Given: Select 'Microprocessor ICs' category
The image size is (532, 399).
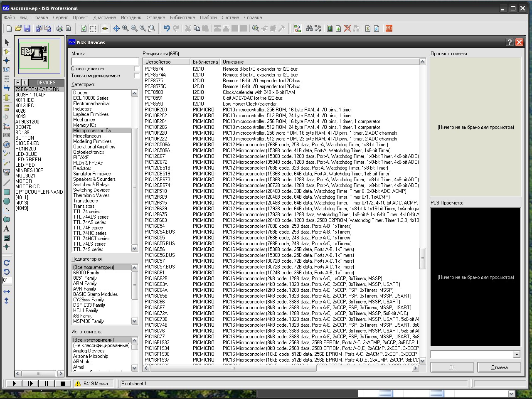Looking at the screenshot, I should [92, 131].
